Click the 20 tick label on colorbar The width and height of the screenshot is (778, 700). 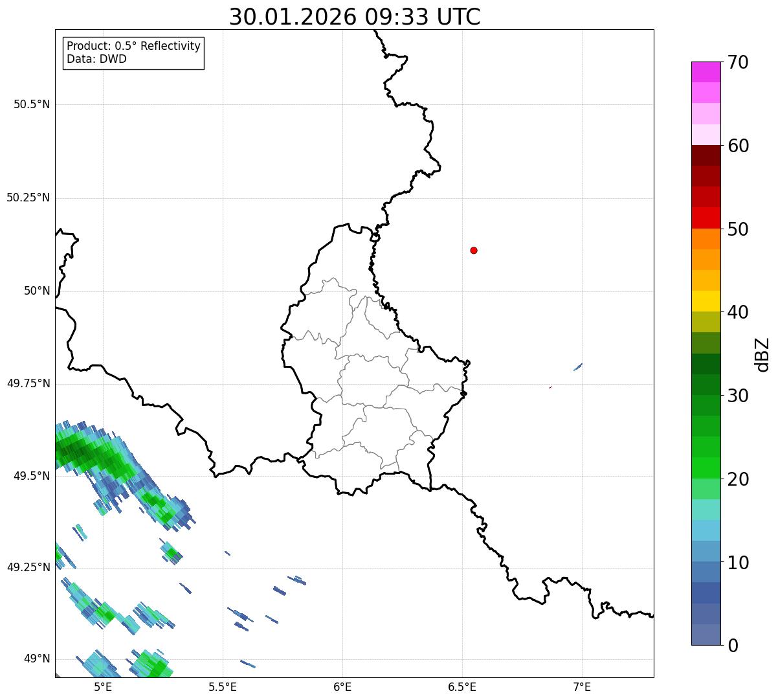coord(738,479)
